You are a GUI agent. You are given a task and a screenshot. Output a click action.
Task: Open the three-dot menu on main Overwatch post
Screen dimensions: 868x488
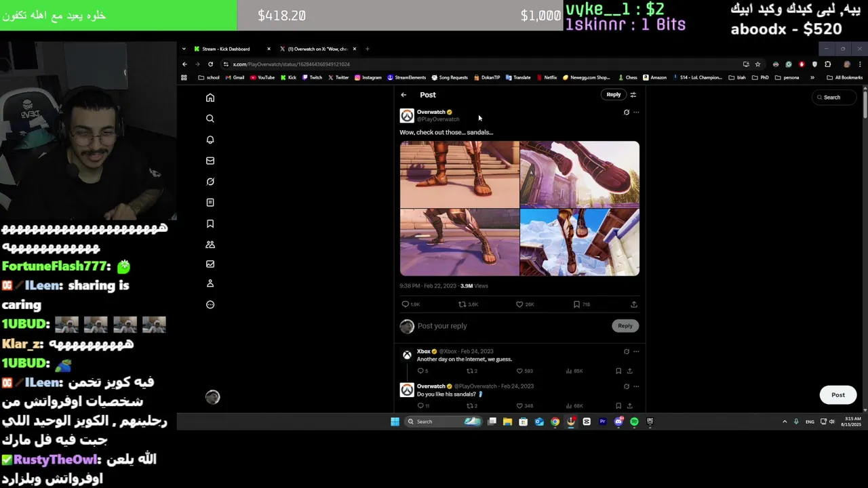636,113
